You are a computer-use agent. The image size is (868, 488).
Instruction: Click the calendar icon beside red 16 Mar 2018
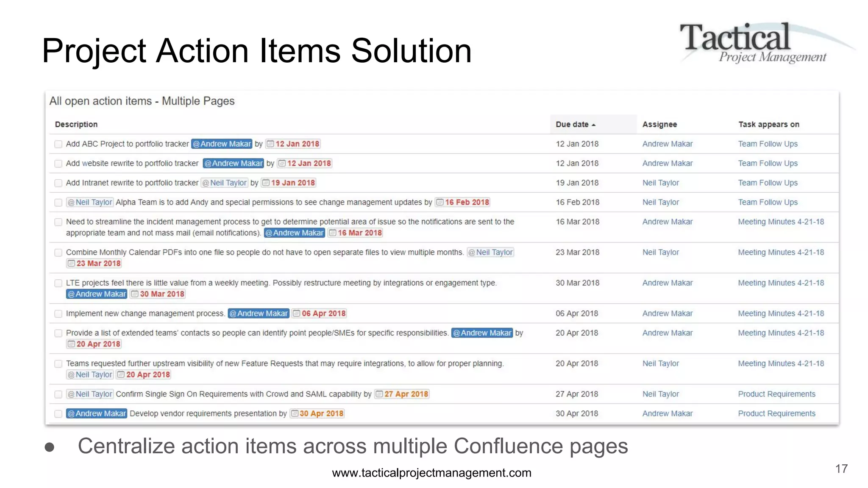pos(333,233)
